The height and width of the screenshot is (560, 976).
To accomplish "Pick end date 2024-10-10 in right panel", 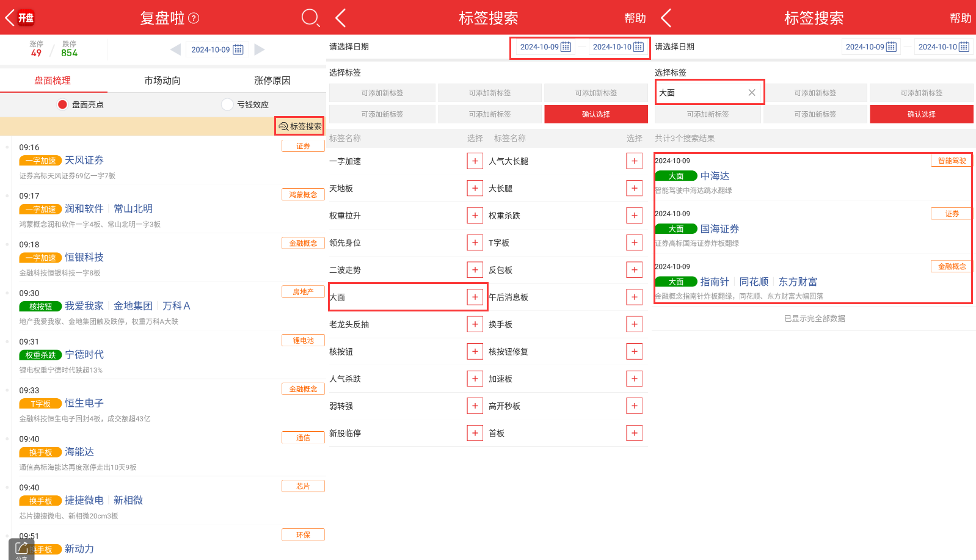I will point(943,47).
